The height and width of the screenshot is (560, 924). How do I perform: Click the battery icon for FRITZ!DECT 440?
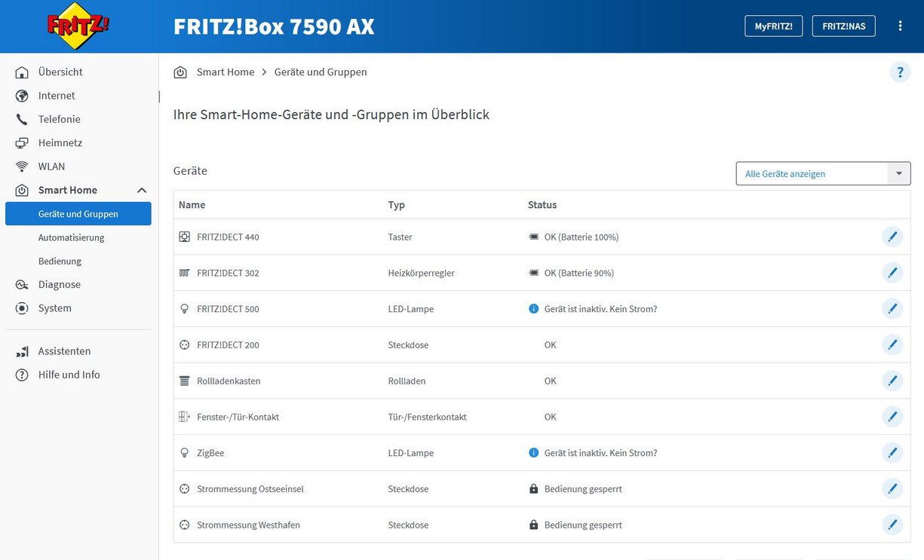click(534, 237)
